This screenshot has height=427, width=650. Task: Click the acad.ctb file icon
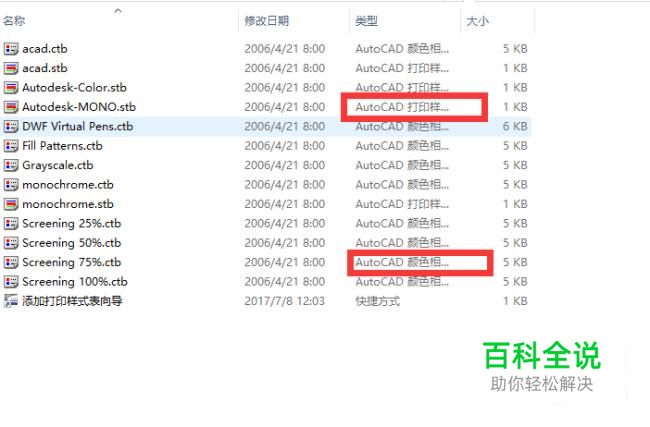coord(11,49)
